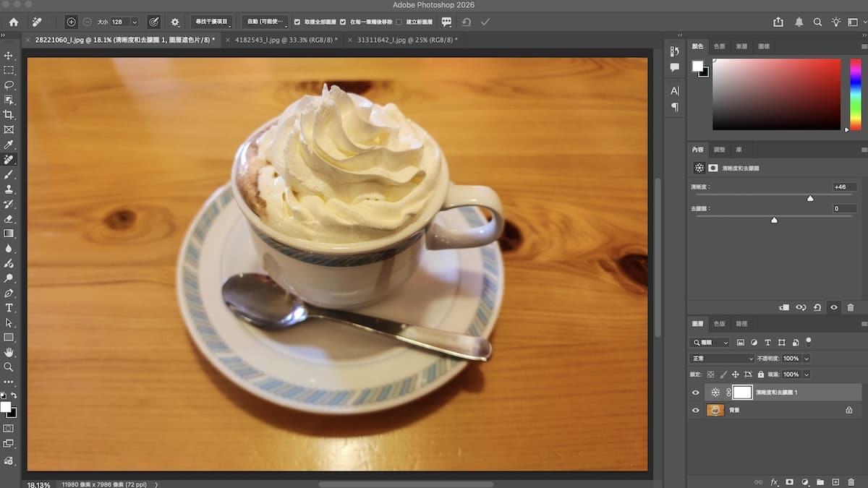Open the 正常 blend mode dropdown
Image resolution: width=868 pixels, height=488 pixels.
722,359
